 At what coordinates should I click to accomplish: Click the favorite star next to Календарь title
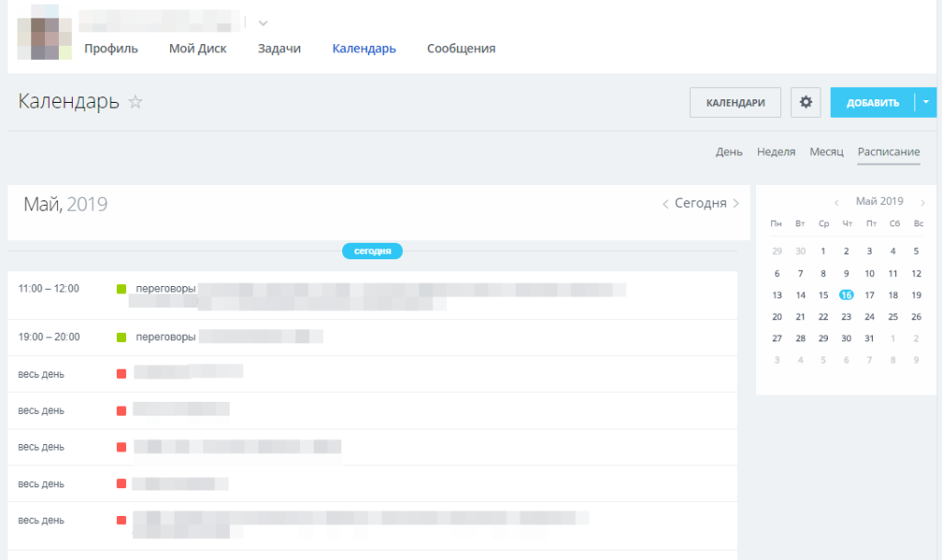[135, 102]
